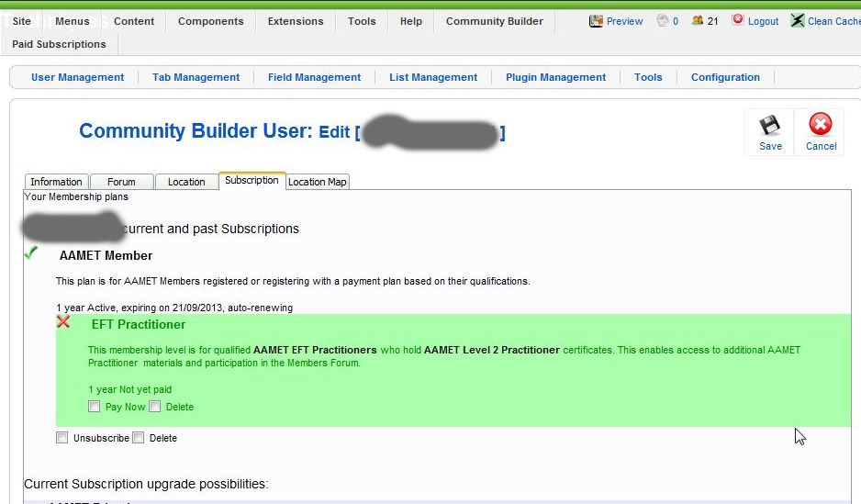The height and width of the screenshot is (504, 861).
Task: Go to Field Management
Action: [314, 77]
